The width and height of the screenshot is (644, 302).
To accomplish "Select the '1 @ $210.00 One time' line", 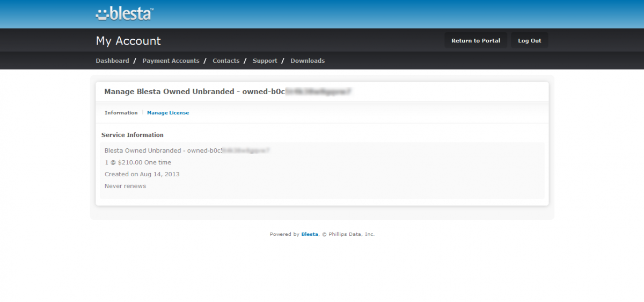I will tap(138, 162).
